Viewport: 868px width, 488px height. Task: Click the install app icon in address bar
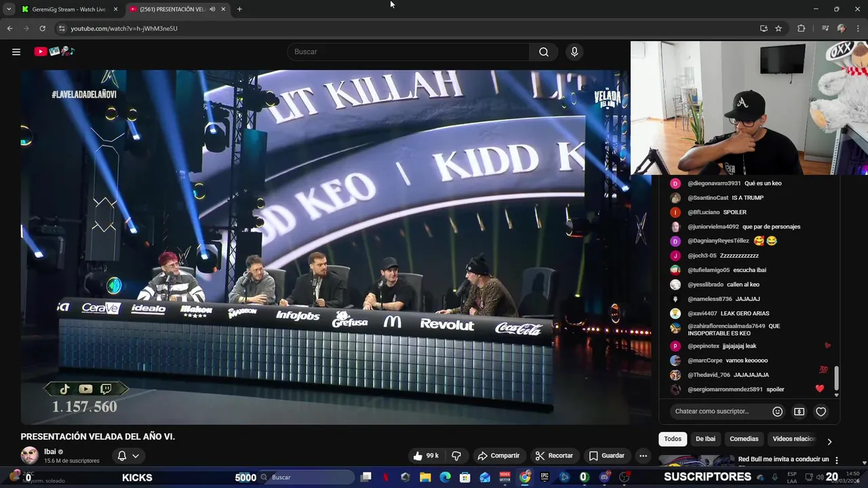pyautogui.click(x=764, y=28)
